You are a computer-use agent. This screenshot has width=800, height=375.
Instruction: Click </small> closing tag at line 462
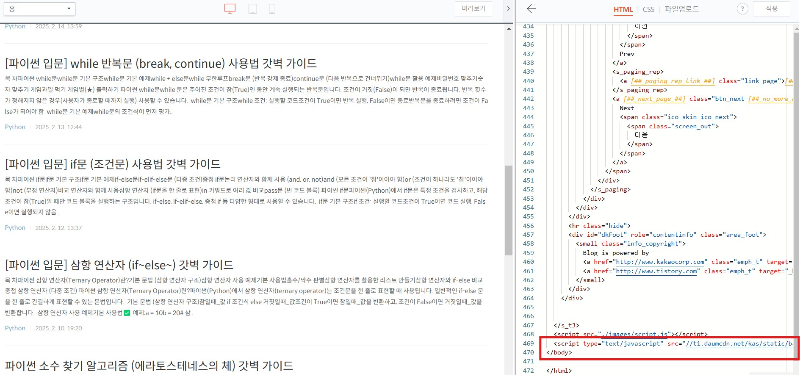(x=589, y=280)
